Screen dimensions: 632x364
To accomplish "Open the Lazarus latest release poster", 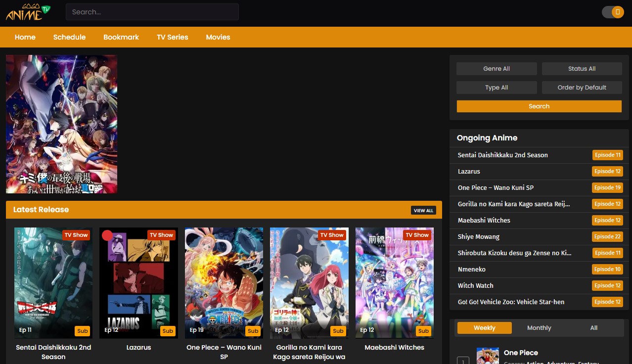I will point(138,283).
